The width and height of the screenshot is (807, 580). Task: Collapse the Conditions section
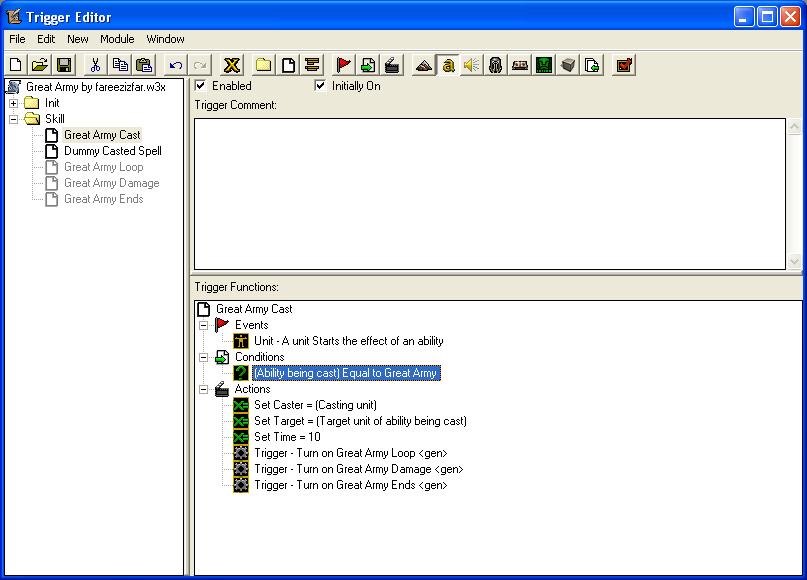point(204,357)
